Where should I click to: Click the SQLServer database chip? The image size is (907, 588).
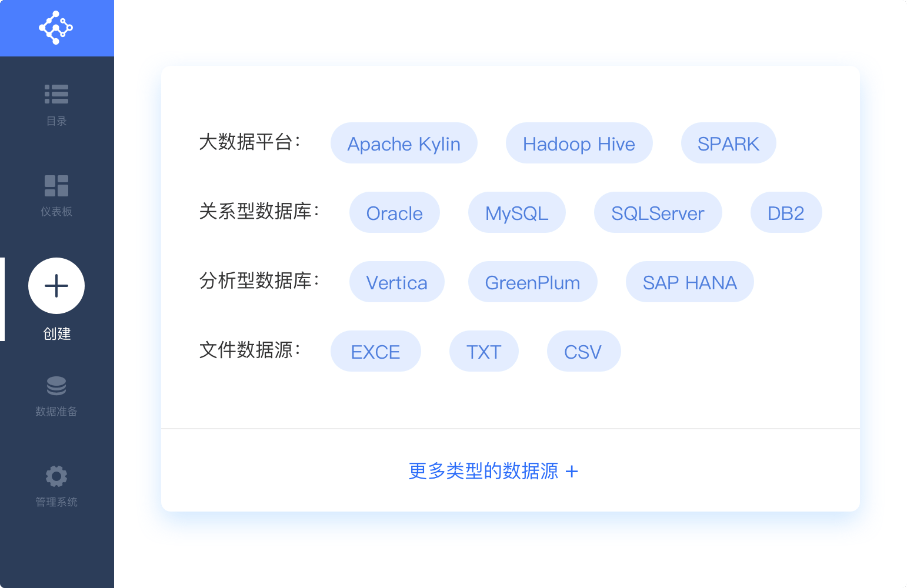click(658, 213)
